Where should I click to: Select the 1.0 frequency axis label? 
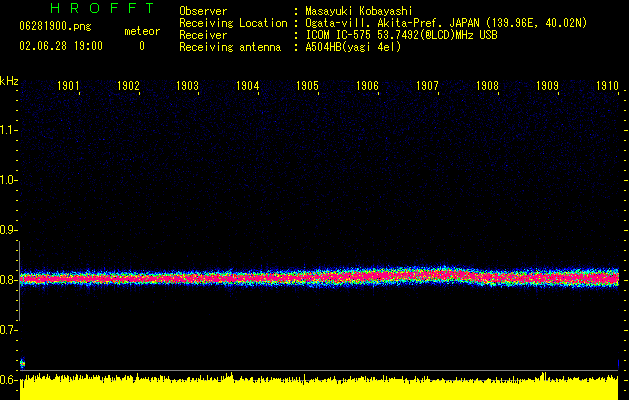coord(9,180)
